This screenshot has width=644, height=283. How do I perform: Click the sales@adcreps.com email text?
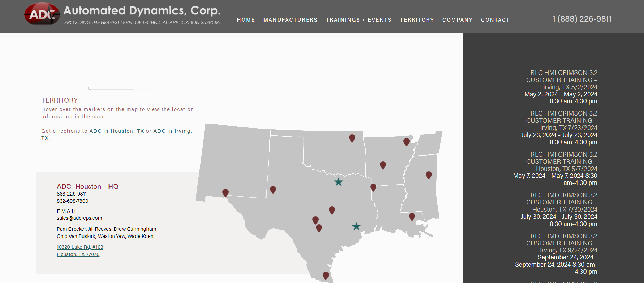click(79, 218)
